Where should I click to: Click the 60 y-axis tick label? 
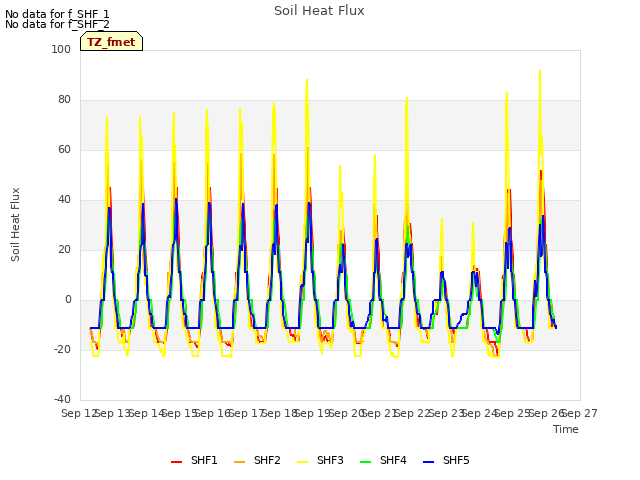pyautogui.click(x=64, y=149)
